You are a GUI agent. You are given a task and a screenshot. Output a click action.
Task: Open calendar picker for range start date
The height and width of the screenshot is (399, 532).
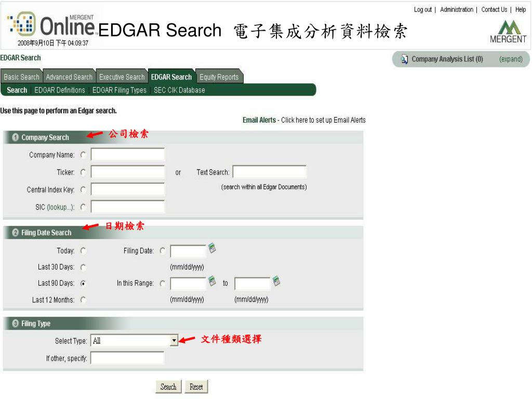[x=212, y=281]
